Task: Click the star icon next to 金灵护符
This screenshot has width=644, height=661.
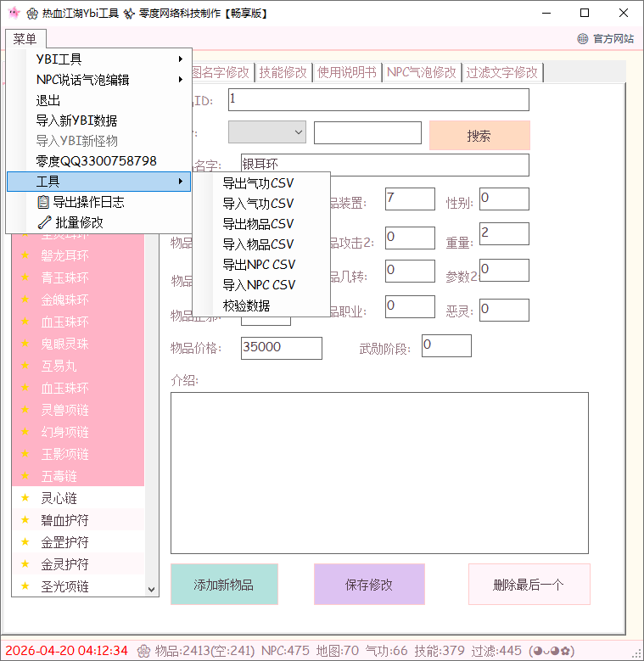Action: click(x=25, y=564)
